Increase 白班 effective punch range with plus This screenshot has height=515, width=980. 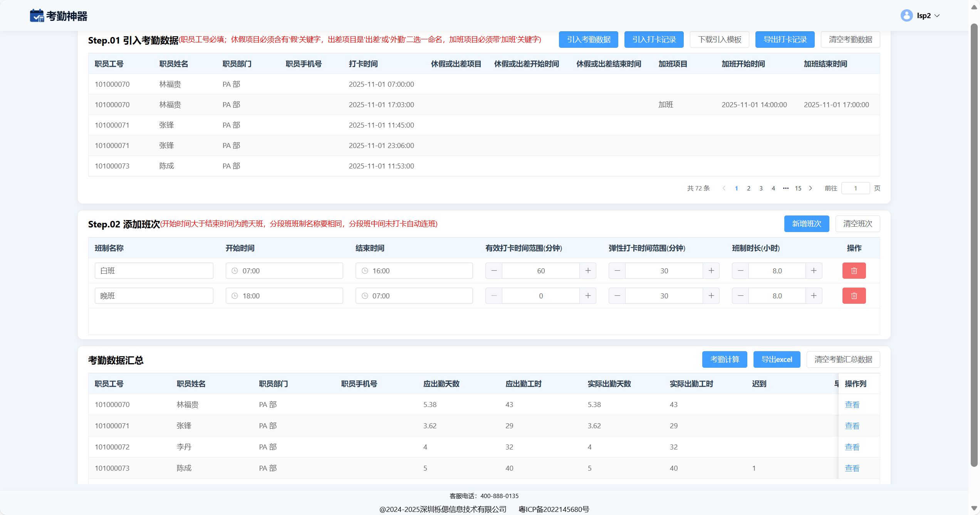pos(588,271)
